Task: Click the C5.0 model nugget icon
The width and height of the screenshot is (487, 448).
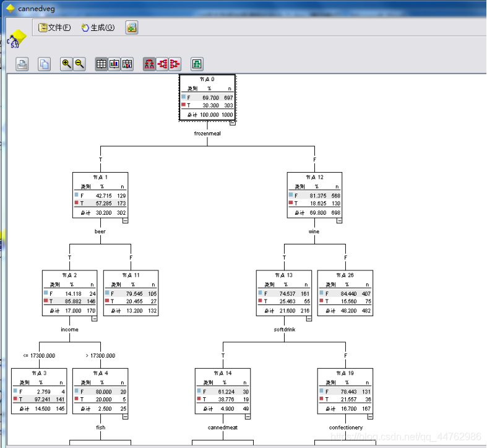Action: tap(16, 39)
